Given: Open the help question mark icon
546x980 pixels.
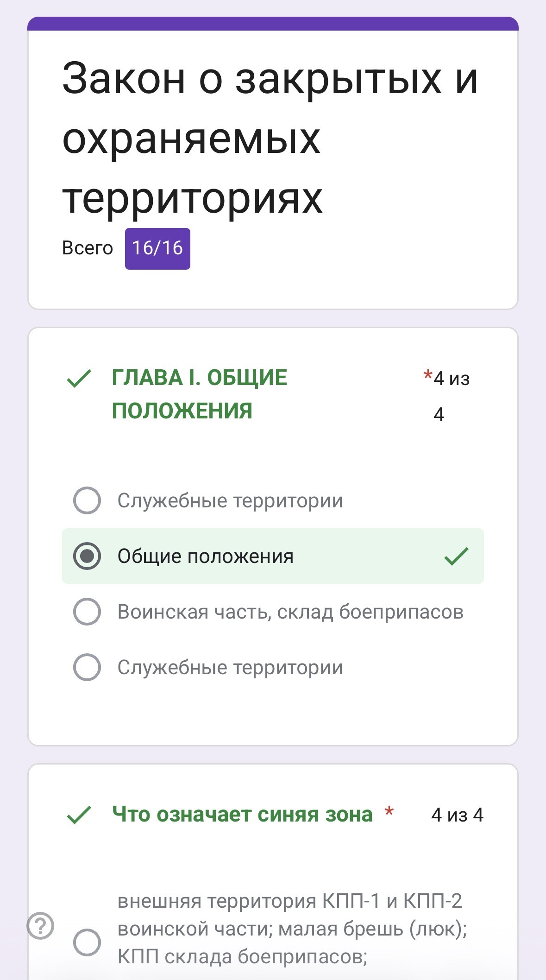Looking at the screenshot, I should (41, 926).
